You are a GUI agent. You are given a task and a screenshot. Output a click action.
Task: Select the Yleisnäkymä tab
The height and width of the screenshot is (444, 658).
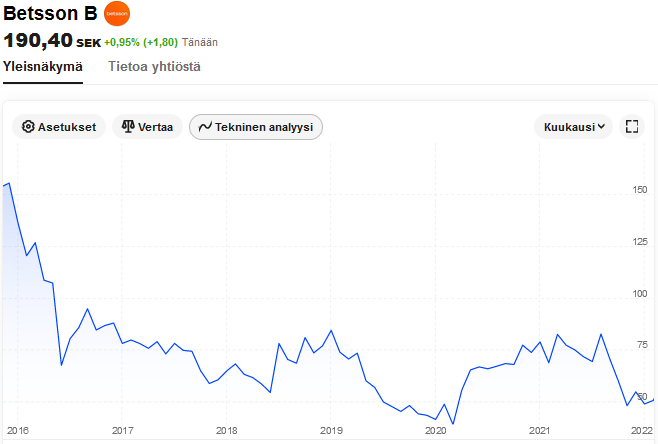tap(43, 66)
